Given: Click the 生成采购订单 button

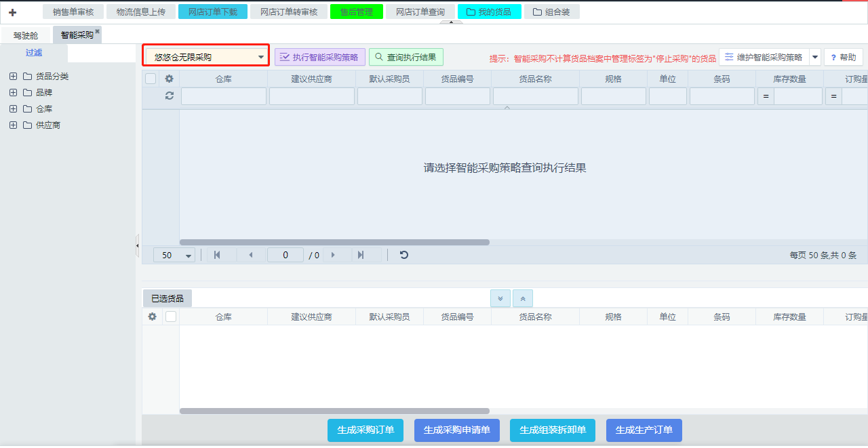Looking at the screenshot, I should coord(366,430).
